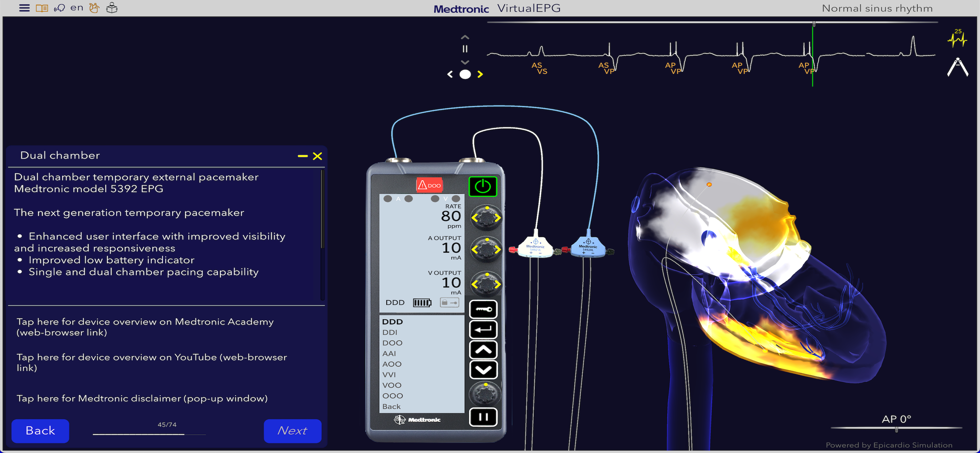Close the Dual chamber panel
980x453 pixels.
pyautogui.click(x=317, y=156)
